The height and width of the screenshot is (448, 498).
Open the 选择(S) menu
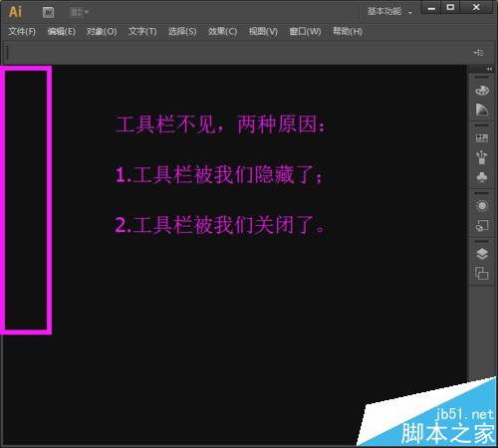[x=182, y=32]
